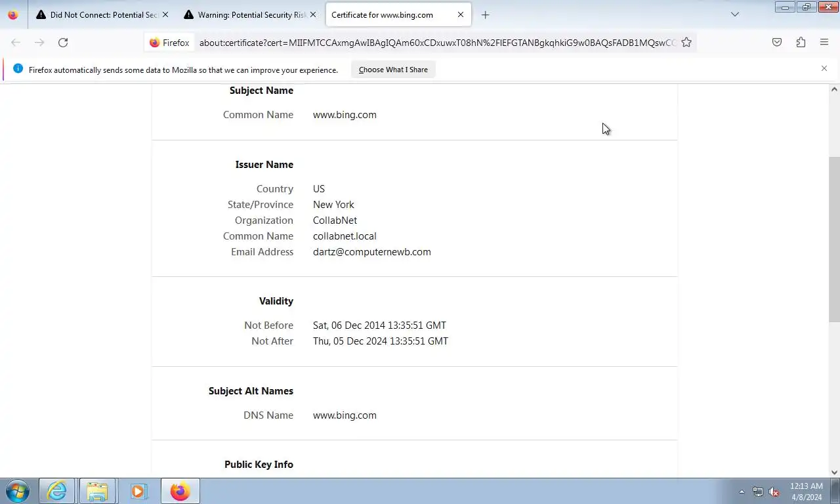Screen dimensions: 840x504
Task: Open a new tab with the plus button
Action: click(485, 14)
